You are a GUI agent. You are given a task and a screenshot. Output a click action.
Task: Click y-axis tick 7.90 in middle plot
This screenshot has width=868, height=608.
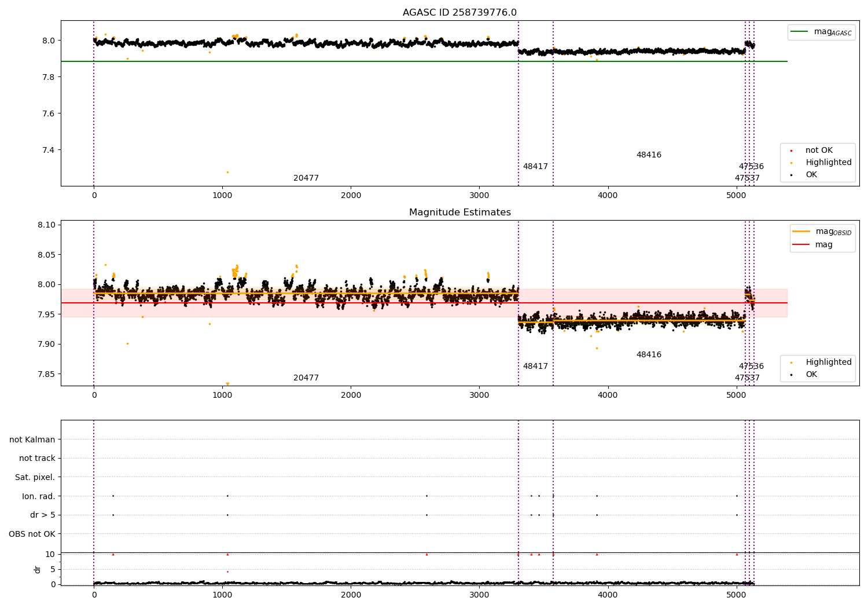pos(45,344)
